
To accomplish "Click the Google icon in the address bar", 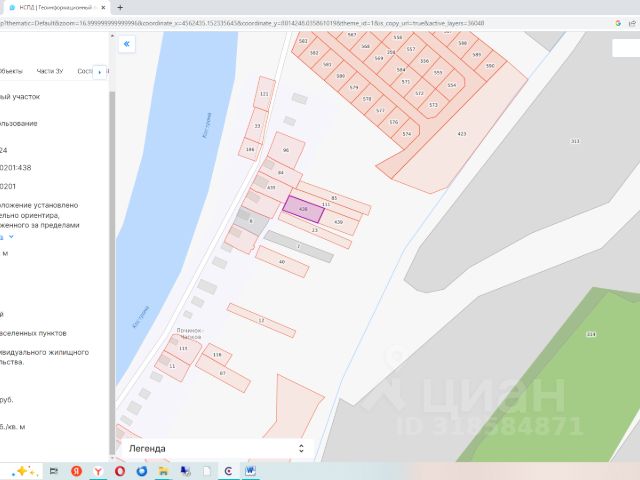I will coord(618,23).
